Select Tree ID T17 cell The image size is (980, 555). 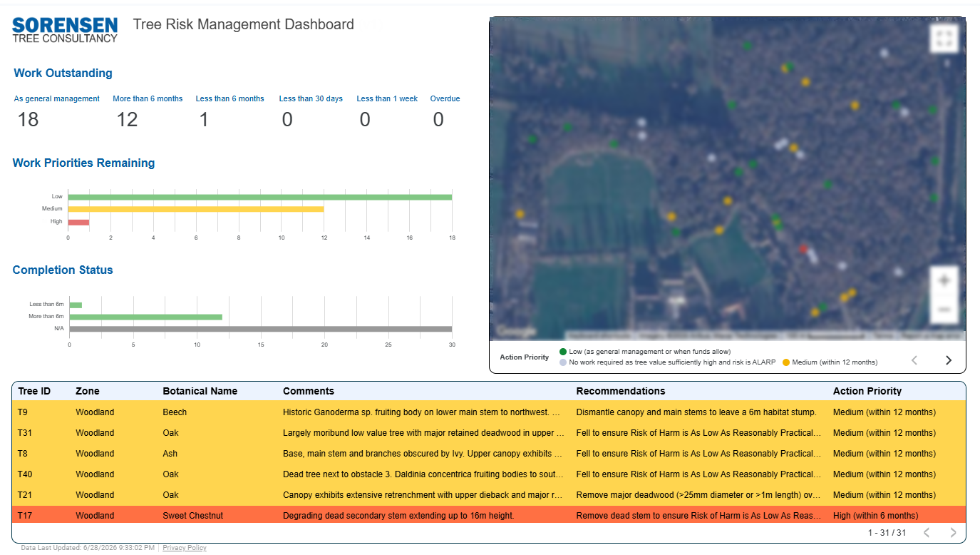(x=25, y=516)
